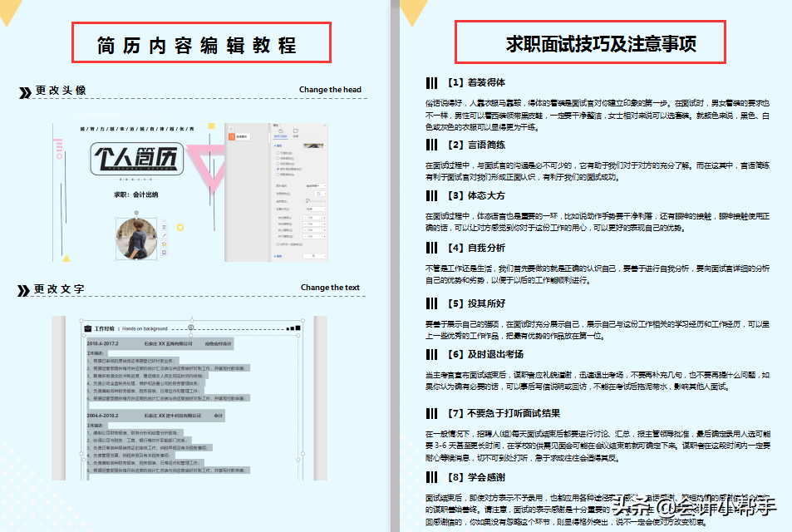Check the 与形状一起旋转 checkbox
The width and height of the screenshot is (792, 532).
click(x=278, y=244)
